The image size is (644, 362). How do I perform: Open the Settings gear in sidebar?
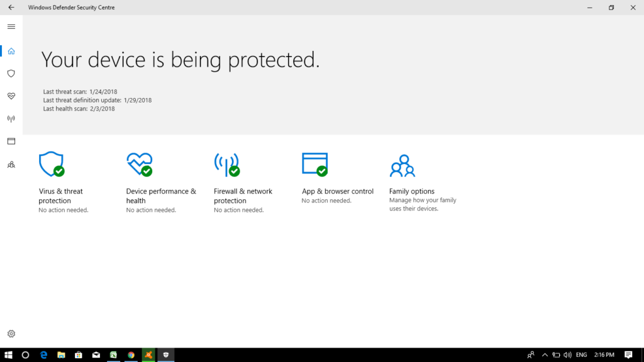click(11, 334)
